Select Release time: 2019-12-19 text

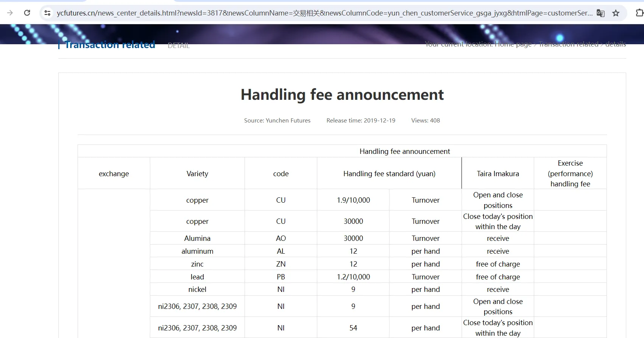[361, 120]
